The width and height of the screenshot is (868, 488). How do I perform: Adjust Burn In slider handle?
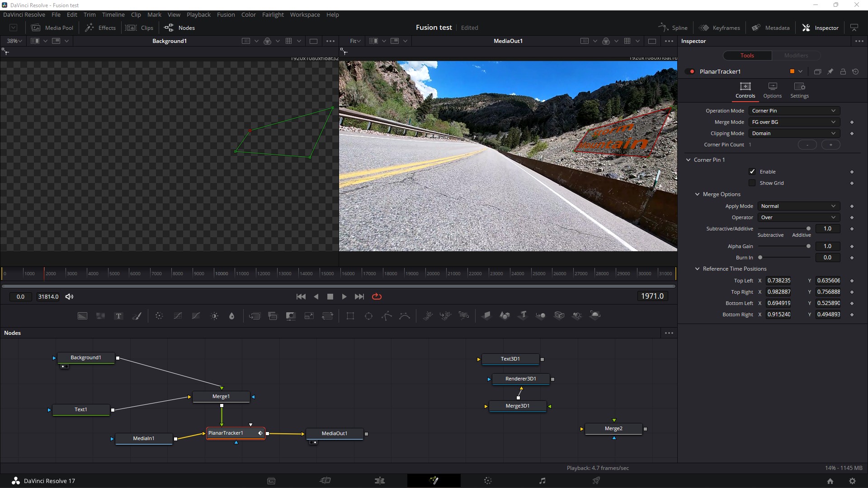760,258
